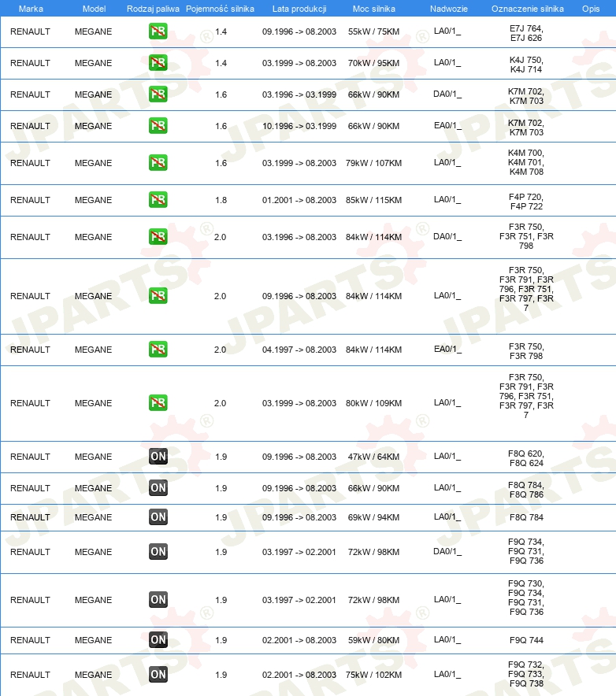Screen dimensions: 616x696
Task: Click the Pojemność silnika column header
Action: coord(220,9)
